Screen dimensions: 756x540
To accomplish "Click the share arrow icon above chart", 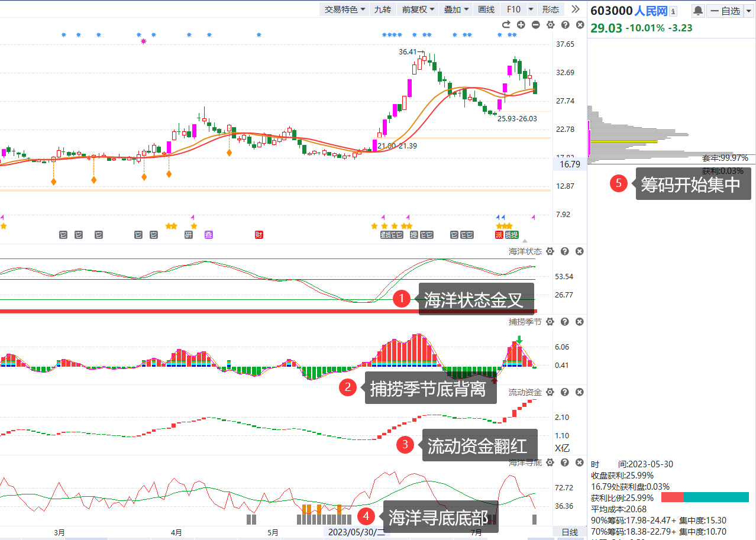I will click(506, 25).
